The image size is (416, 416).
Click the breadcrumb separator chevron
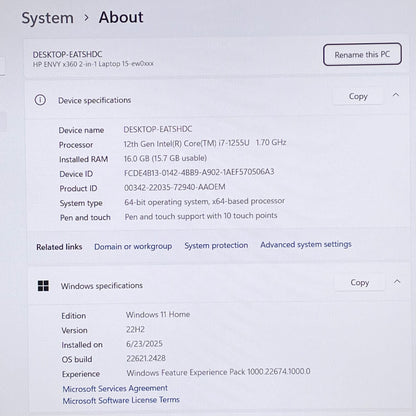[86, 17]
